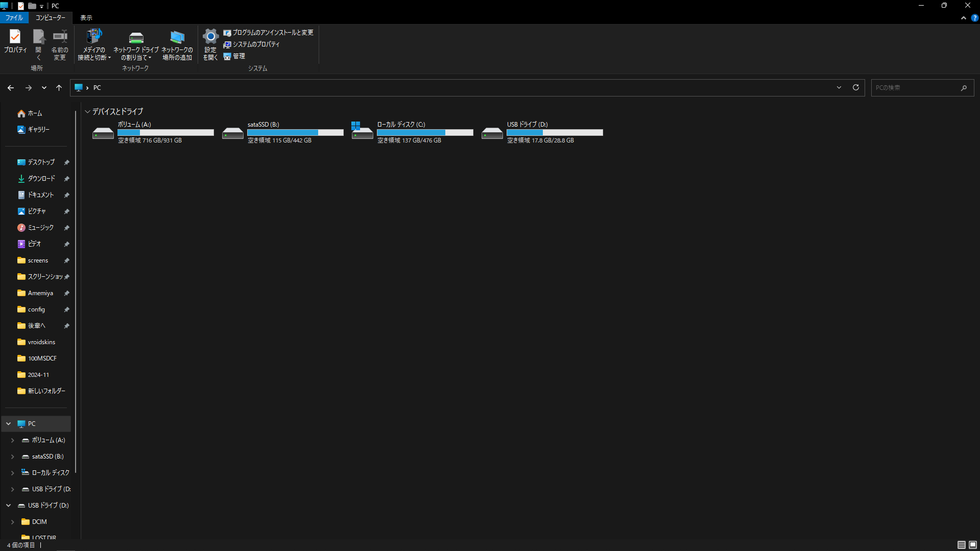Collapse the PC tree node
The height and width of the screenshot is (551, 980).
click(x=9, y=424)
